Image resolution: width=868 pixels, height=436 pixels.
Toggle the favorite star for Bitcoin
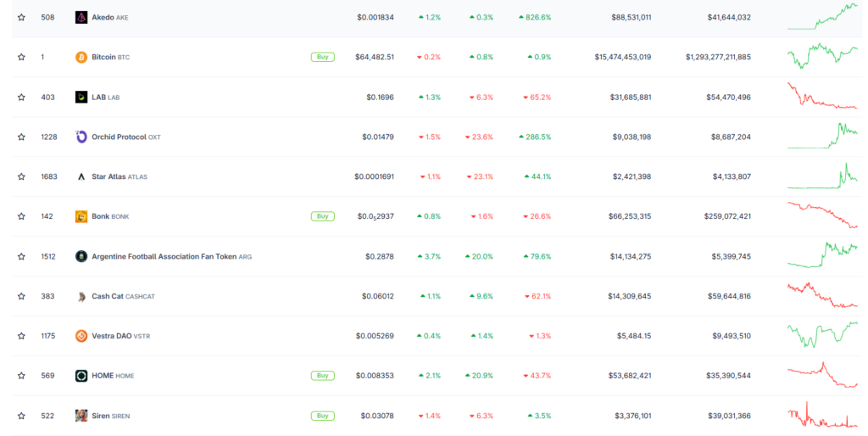pyautogui.click(x=21, y=57)
